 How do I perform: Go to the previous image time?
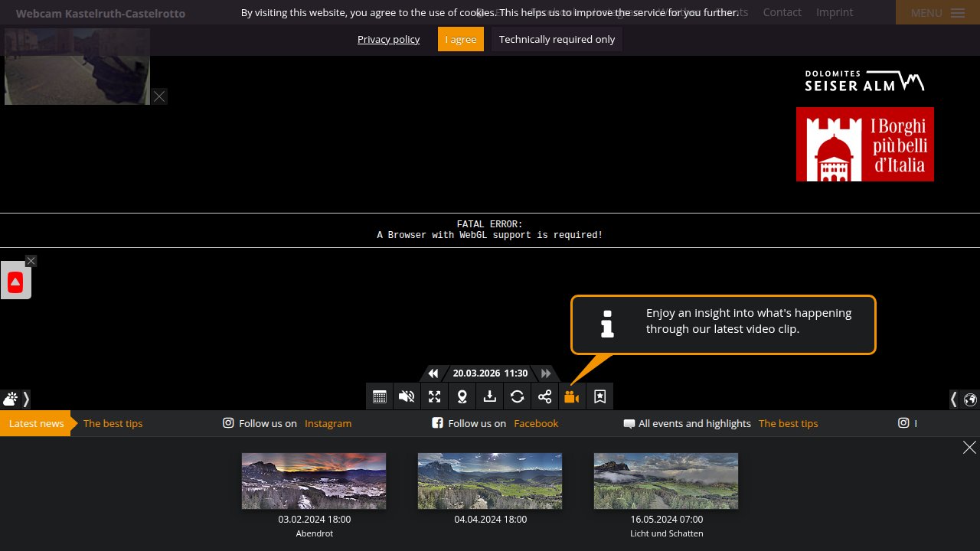[x=433, y=373]
